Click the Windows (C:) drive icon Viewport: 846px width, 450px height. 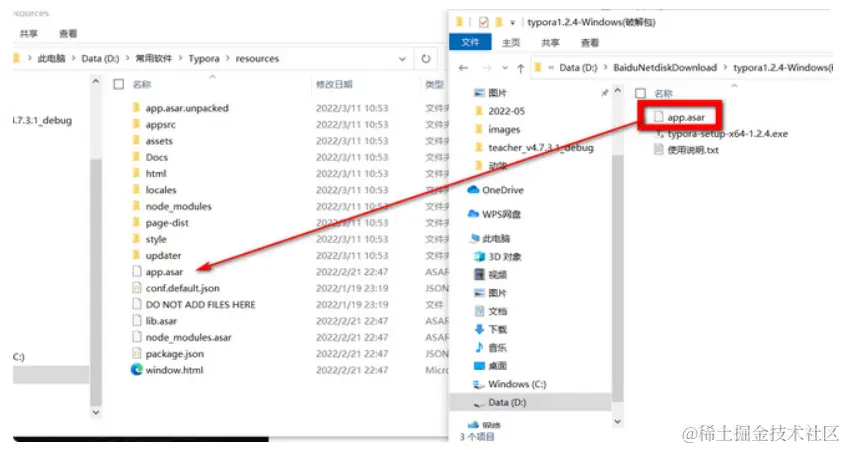click(x=479, y=384)
